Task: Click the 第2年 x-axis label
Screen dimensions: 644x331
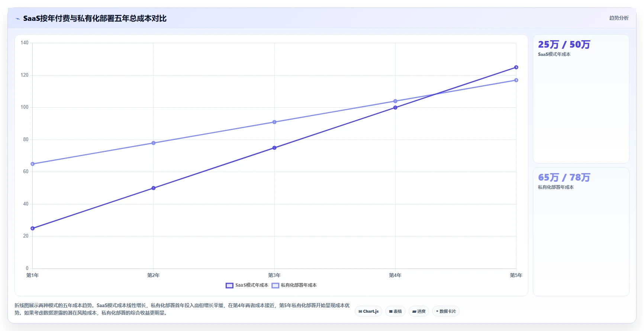Action: [154, 276]
